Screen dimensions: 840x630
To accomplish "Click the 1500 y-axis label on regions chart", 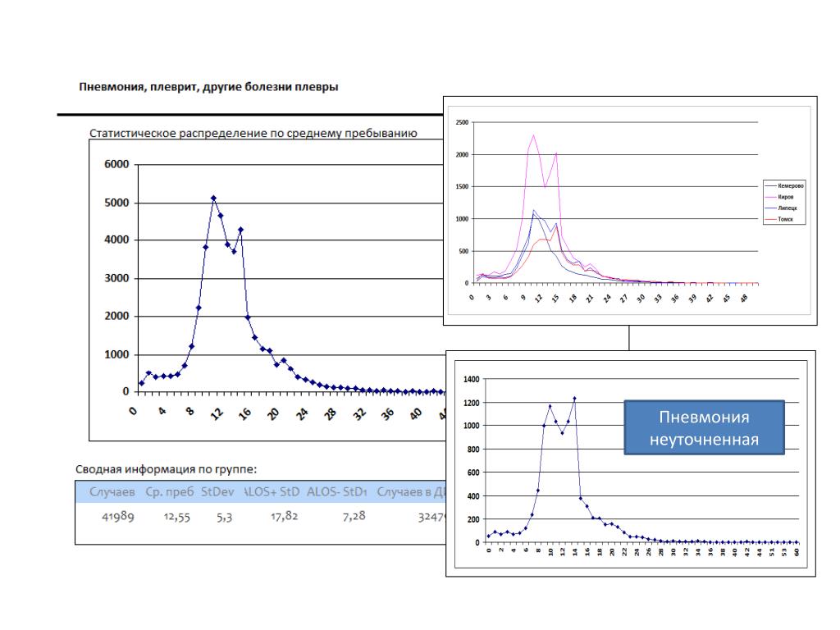I will 462,186.
